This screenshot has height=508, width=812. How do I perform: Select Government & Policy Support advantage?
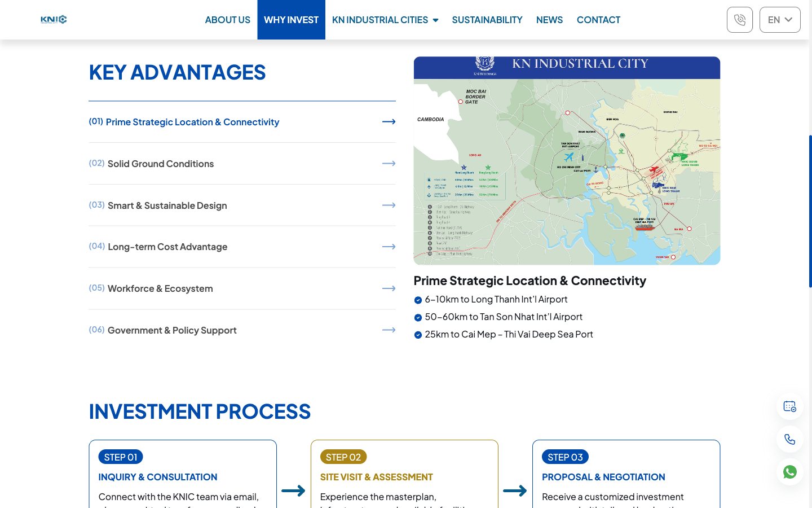pyautogui.click(x=242, y=330)
